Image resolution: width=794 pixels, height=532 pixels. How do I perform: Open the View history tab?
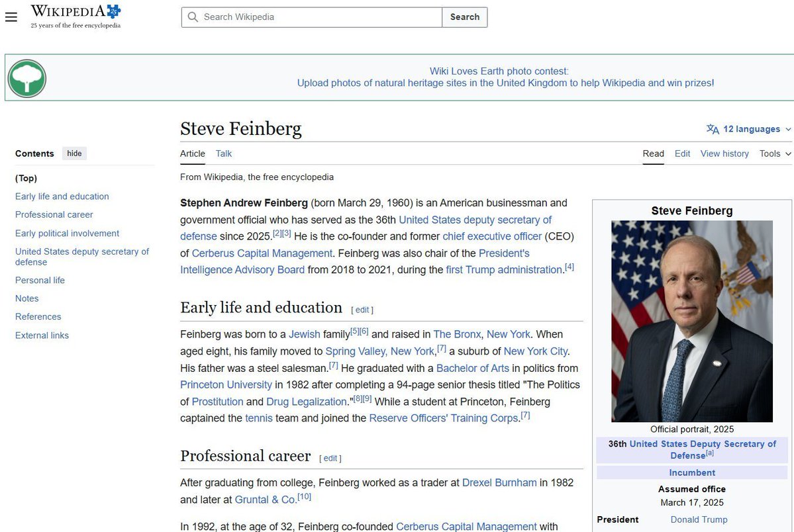pyautogui.click(x=724, y=154)
